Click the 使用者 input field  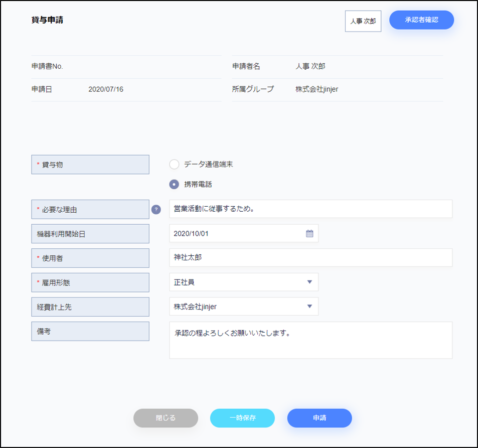click(310, 258)
